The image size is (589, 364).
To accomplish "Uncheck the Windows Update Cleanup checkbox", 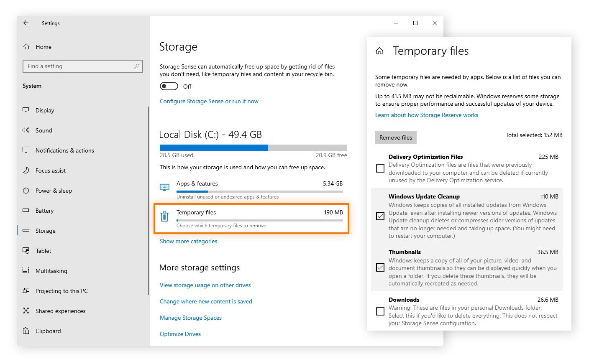I will click(x=380, y=216).
